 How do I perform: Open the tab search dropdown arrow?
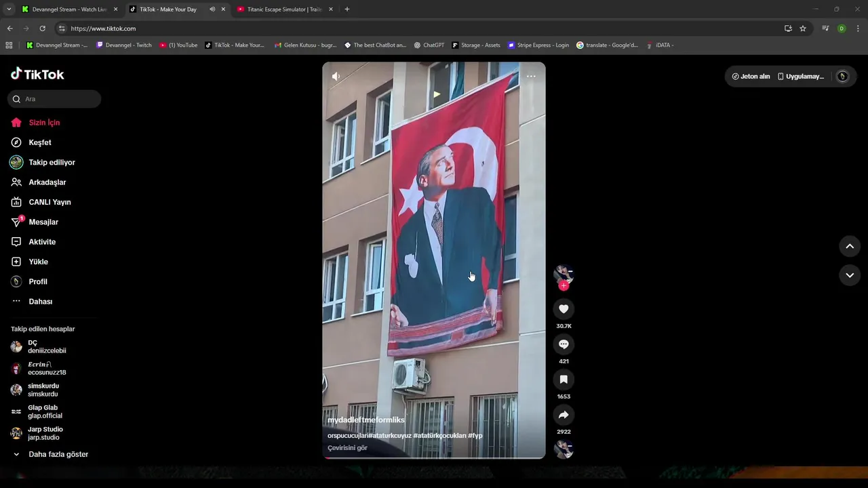[x=9, y=9]
